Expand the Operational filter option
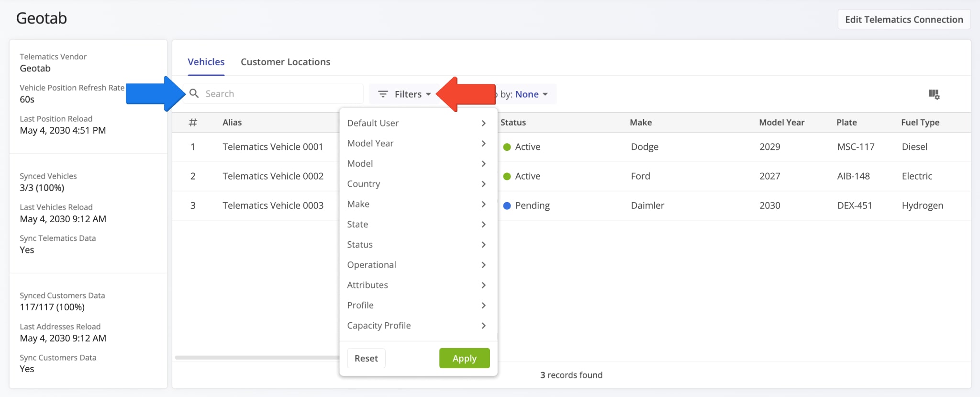Image resolution: width=980 pixels, height=397 pixels. [x=418, y=265]
